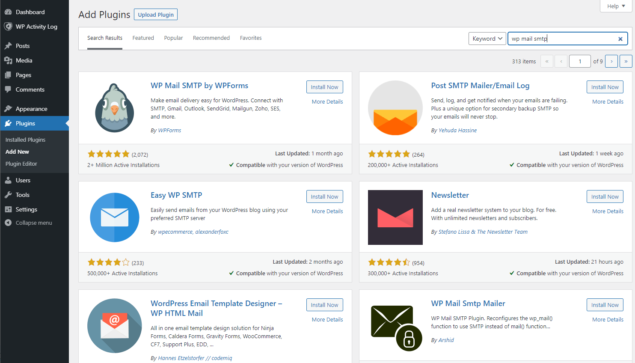Open the Dashboard menu icon
635x363 pixels.
(8, 12)
